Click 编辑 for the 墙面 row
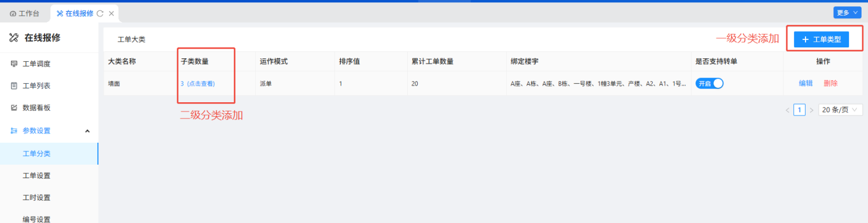The height and width of the screenshot is (223, 868). (806, 83)
